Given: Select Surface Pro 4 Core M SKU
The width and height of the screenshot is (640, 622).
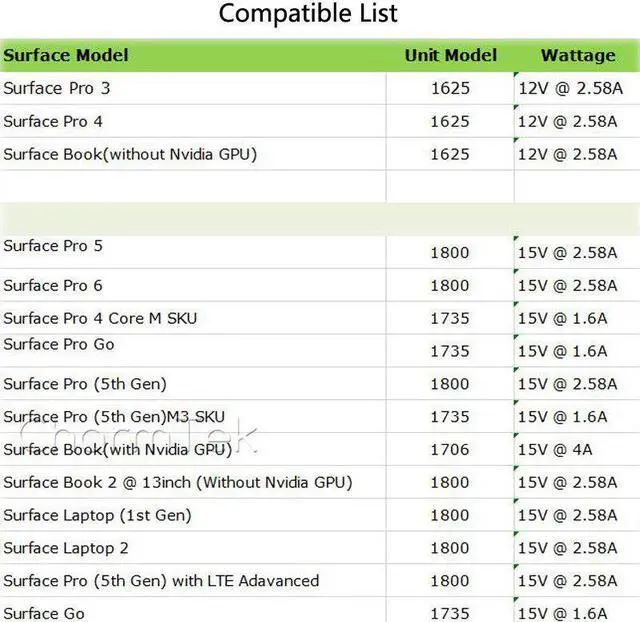Looking at the screenshot, I should (193, 318).
